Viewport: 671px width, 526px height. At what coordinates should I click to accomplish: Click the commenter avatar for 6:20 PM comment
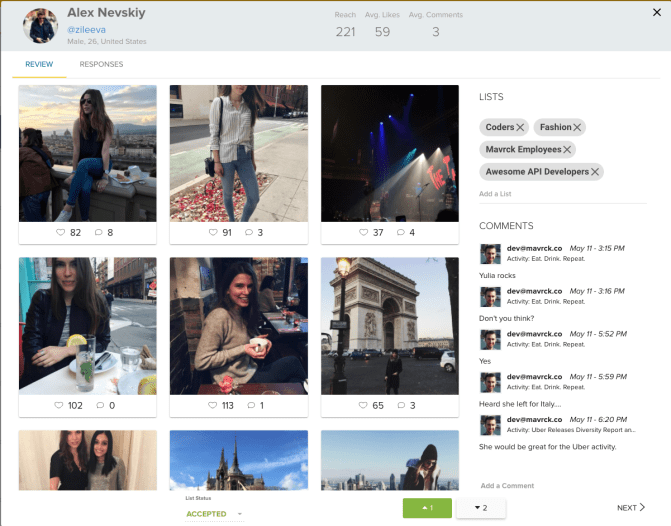490,425
